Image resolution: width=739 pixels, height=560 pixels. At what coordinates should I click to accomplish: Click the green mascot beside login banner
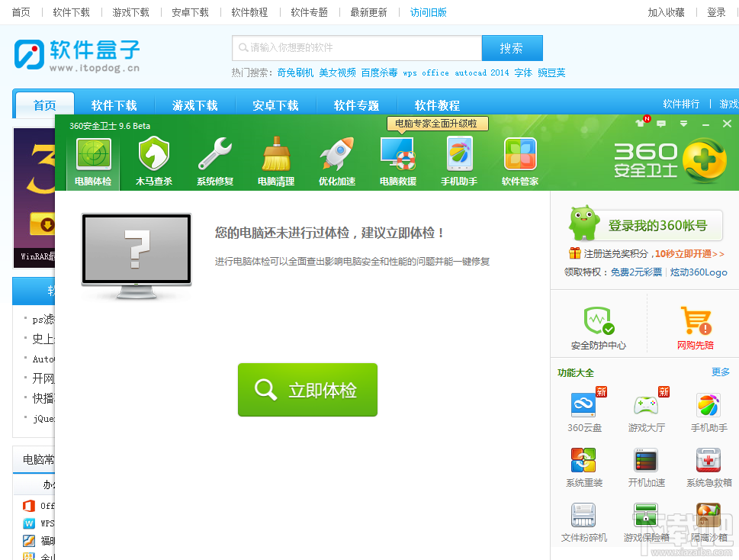[x=583, y=223]
